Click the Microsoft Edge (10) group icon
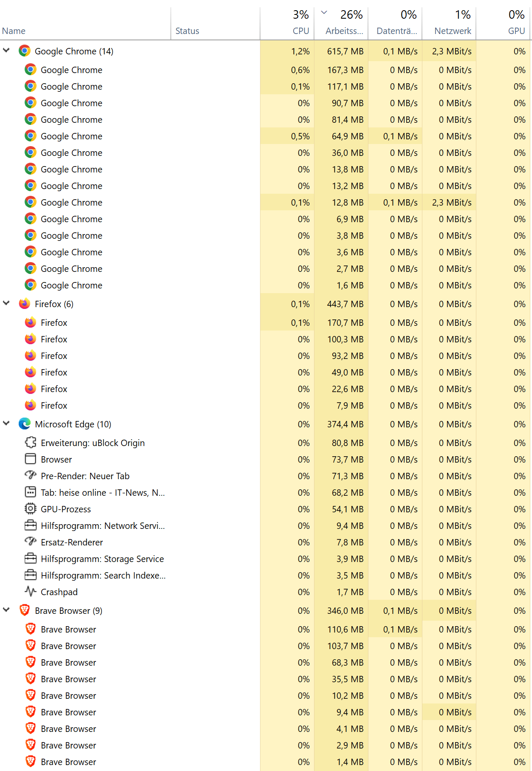Viewport: 532px width, 771px height. 25,424
